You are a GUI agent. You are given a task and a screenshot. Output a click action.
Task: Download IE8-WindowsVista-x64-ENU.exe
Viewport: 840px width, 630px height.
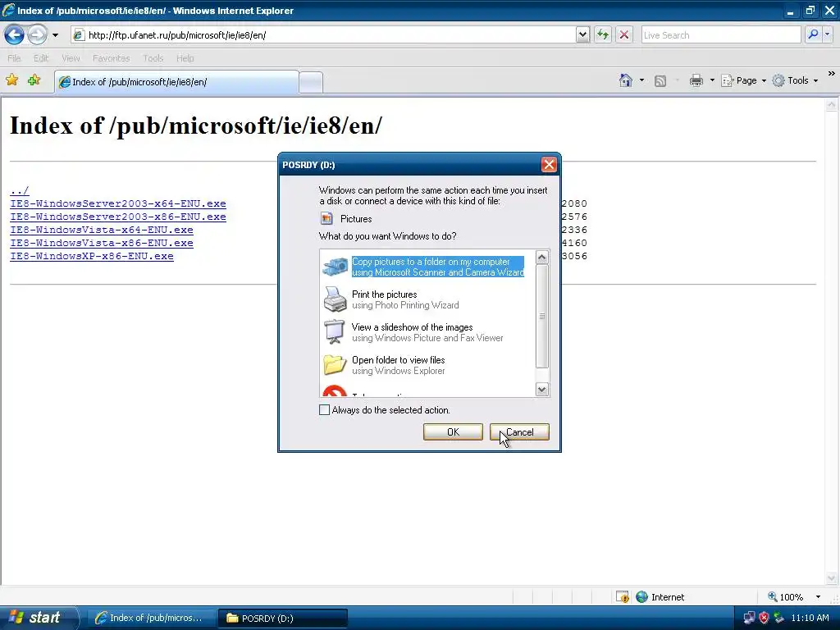tap(101, 230)
